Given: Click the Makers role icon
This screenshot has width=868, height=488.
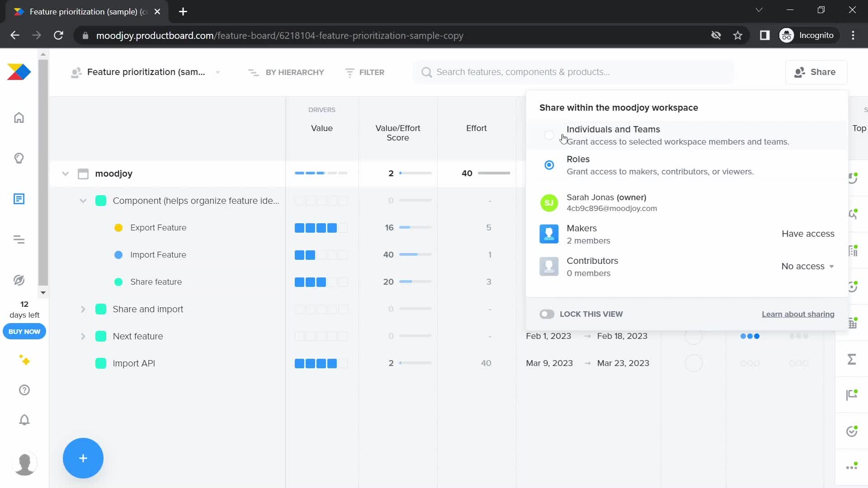Looking at the screenshot, I should pos(549,234).
